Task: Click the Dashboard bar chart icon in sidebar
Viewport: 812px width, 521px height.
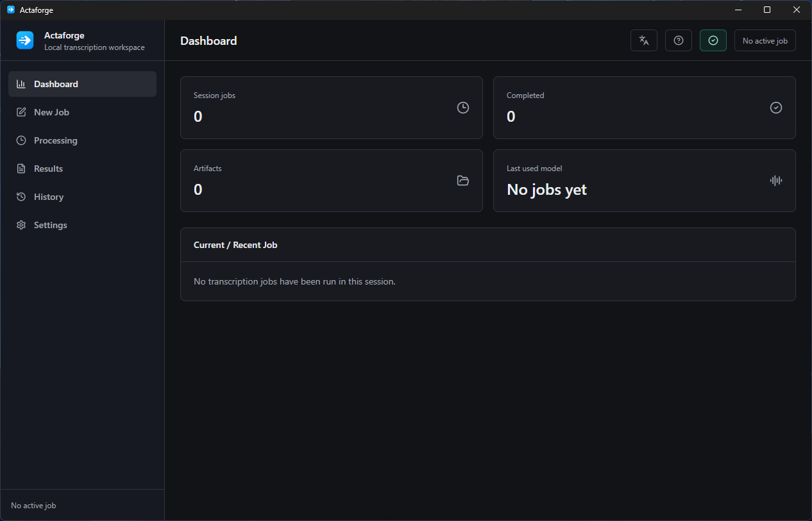Action: point(21,84)
